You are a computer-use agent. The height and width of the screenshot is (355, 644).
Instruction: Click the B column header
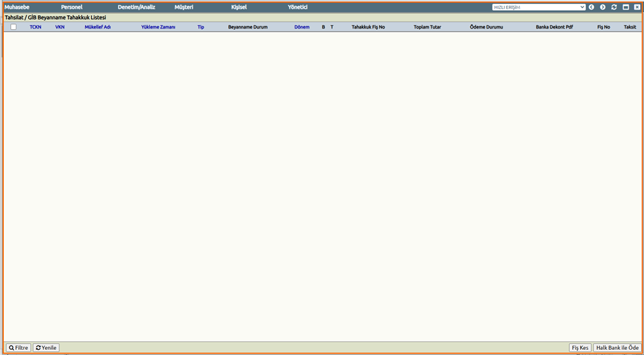tap(323, 27)
